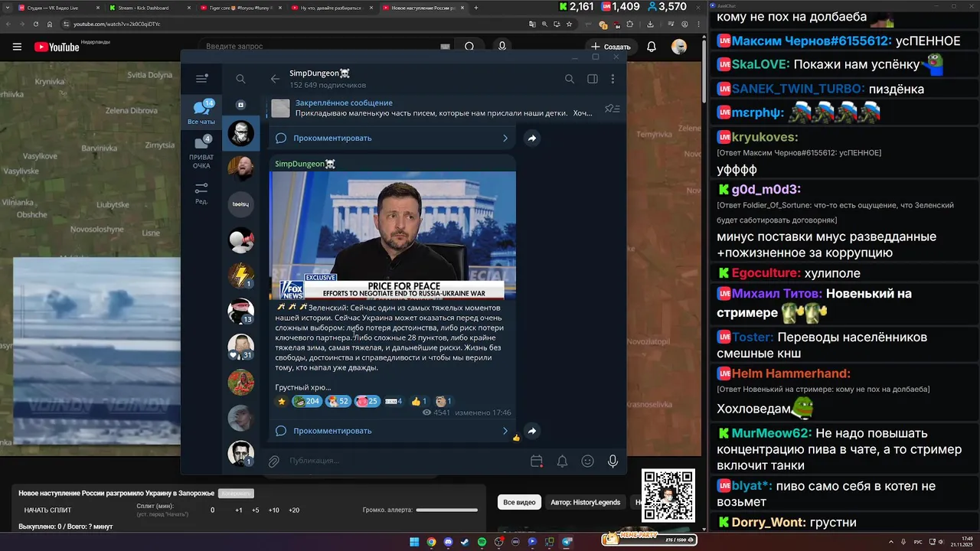Go to YouTube home logo
980x551 pixels.
click(x=57, y=47)
